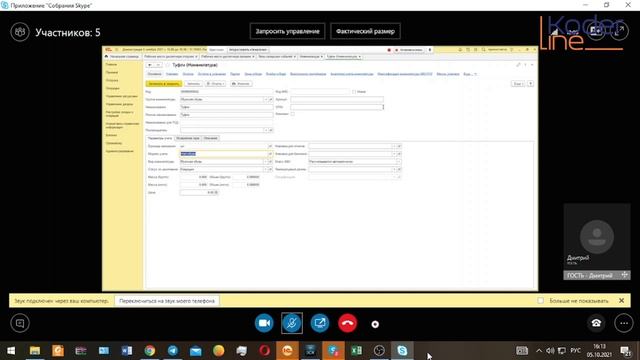Open Windows Start menu
This screenshot has height=360, width=640.
(x=11, y=351)
